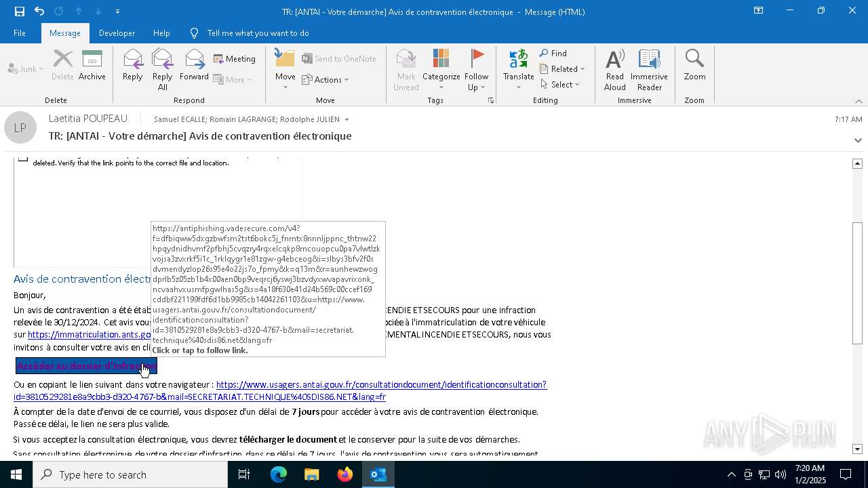Open the Zoom dialog
The height and width of the screenshot is (488, 868).
pos(694,66)
